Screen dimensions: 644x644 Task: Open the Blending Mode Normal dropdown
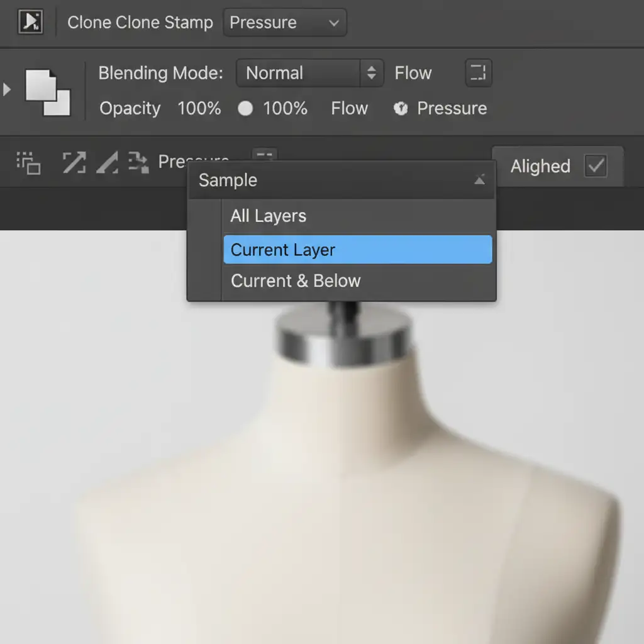[x=309, y=73]
